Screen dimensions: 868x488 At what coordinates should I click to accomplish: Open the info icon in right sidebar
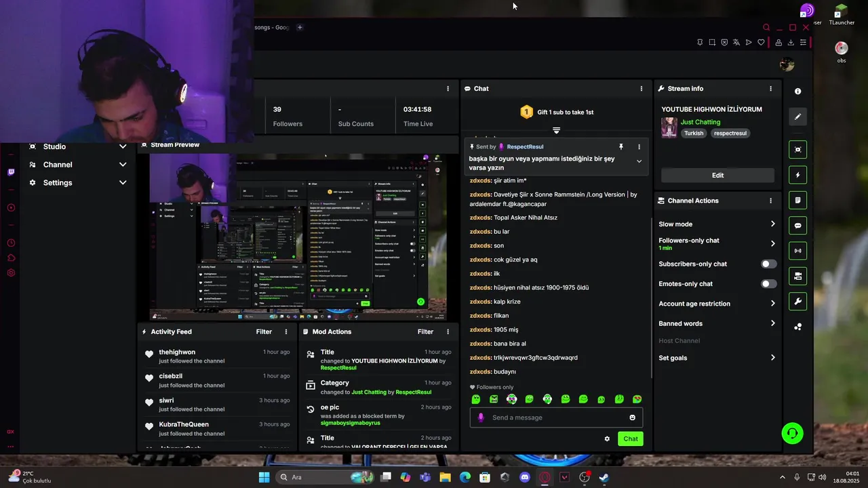point(797,91)
